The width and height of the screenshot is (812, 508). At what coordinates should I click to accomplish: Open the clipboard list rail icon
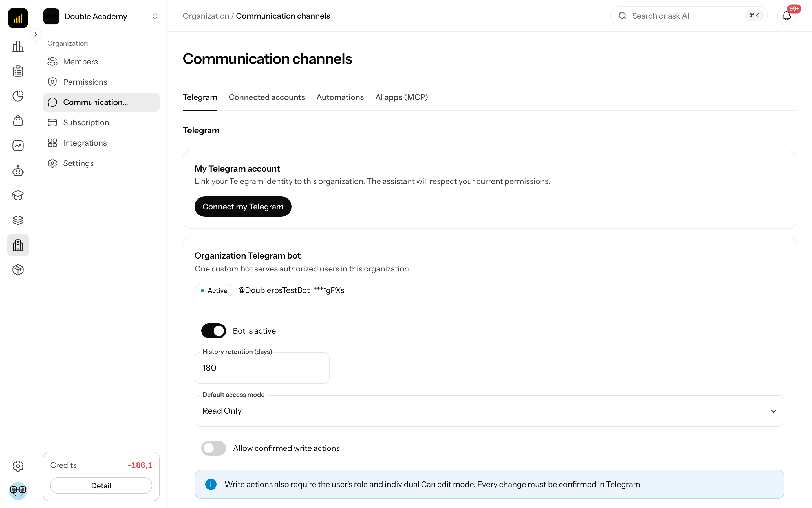(x=18, y=71)
